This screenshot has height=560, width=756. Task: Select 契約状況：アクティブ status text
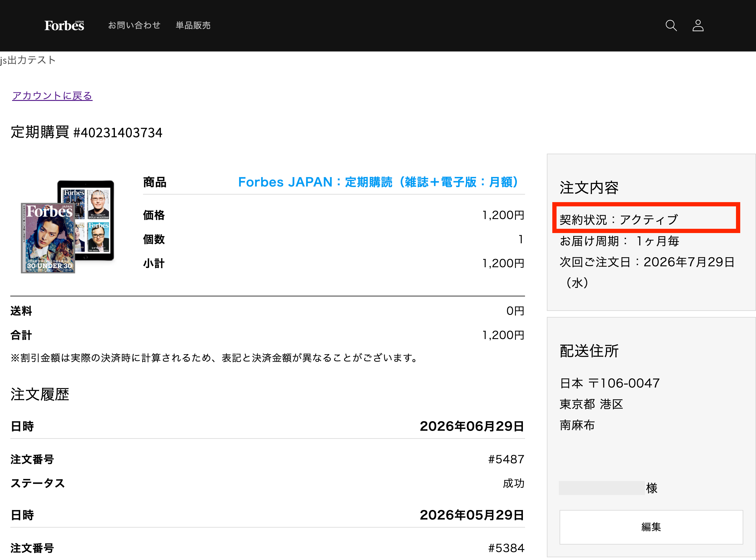coord(619,220)
